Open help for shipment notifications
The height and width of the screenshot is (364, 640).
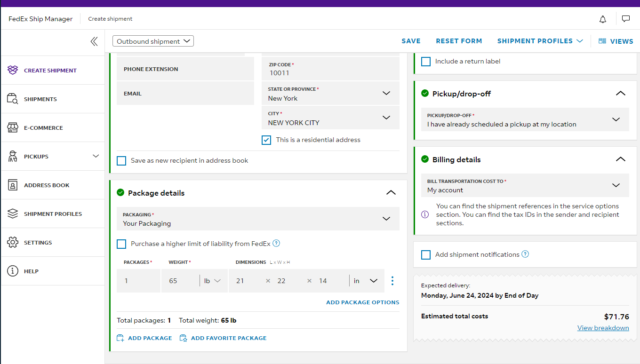click(526, 254)
